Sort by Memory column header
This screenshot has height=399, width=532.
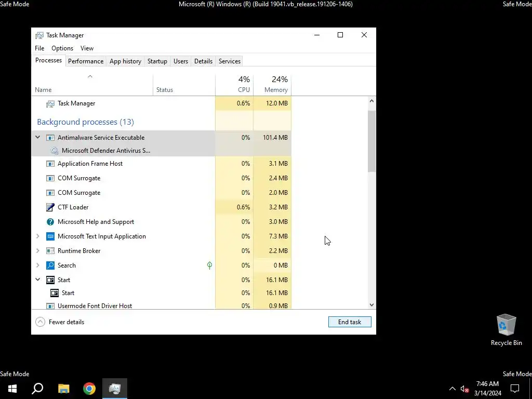(x=272, y=85)
